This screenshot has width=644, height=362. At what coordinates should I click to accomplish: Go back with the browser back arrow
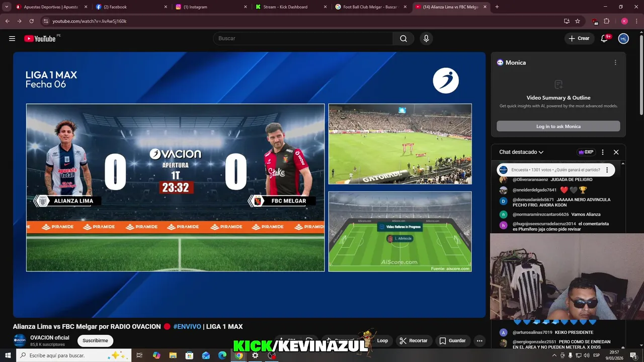(x=7, y=21)
